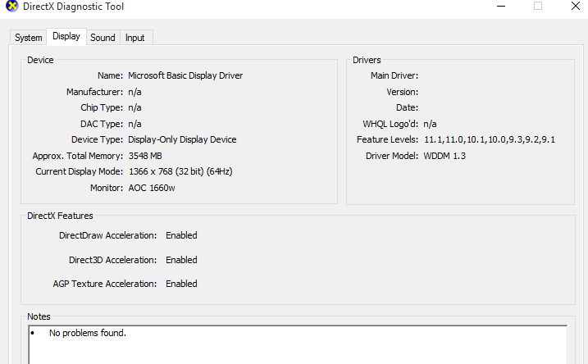Click the DirectX icon in the title bar
Screen dimensions: 588x364
click(11, 7)
